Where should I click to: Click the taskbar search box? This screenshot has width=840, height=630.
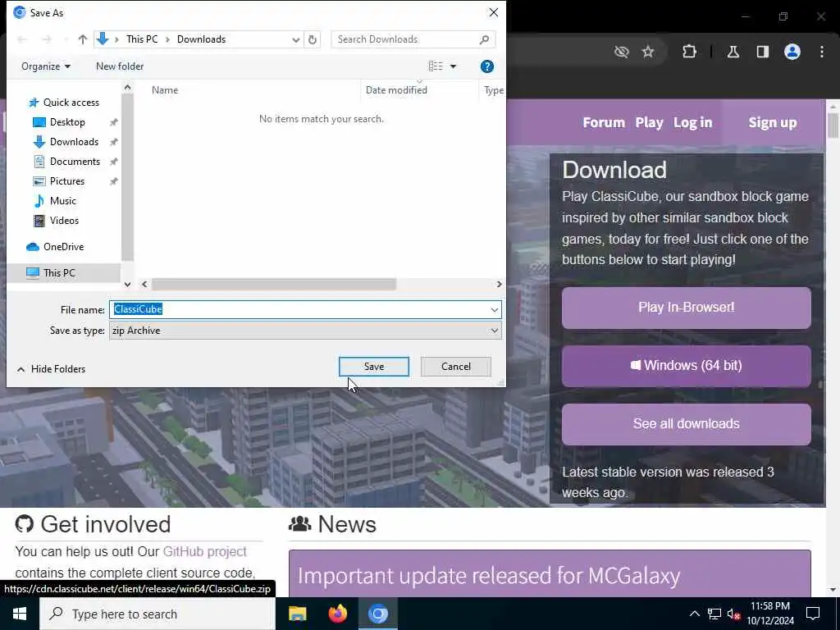coord(157,614)
